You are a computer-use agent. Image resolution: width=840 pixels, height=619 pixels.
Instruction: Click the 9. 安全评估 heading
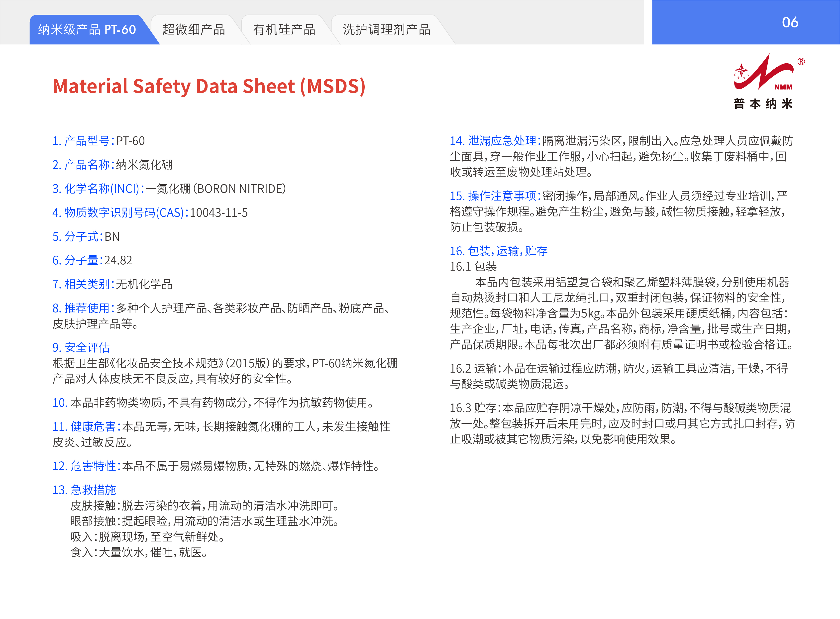81,347
